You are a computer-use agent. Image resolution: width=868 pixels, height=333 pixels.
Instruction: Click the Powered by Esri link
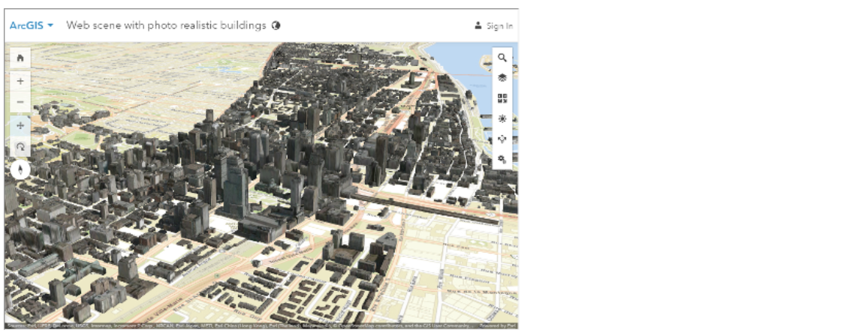coord(501,327)
